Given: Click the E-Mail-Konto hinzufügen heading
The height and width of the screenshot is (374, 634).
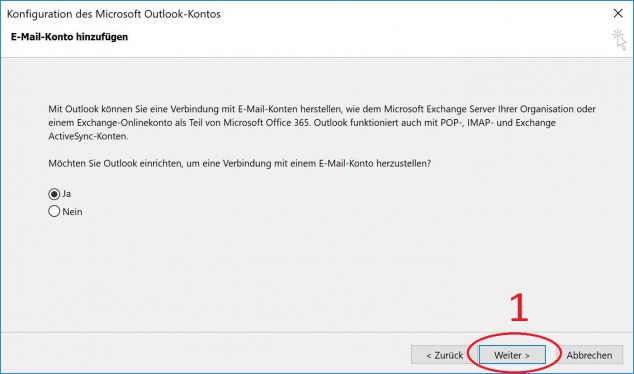Looking at the screenshot, I should tap(69, 37).
